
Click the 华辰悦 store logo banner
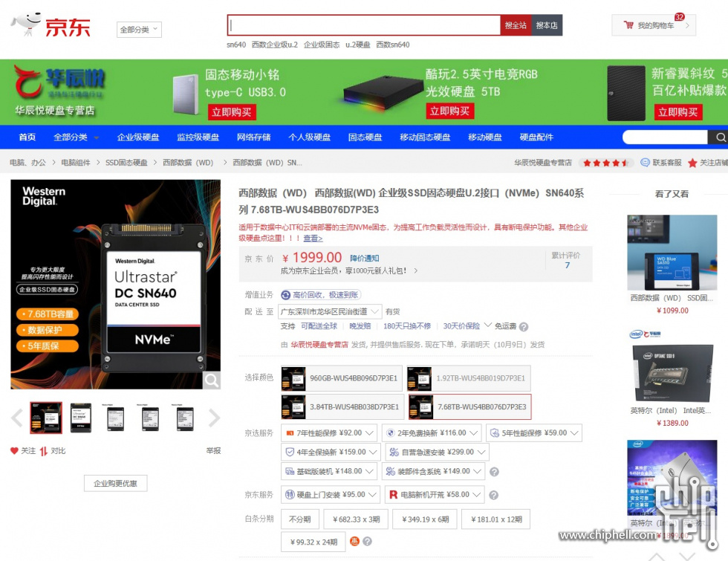tap(59, 91)
